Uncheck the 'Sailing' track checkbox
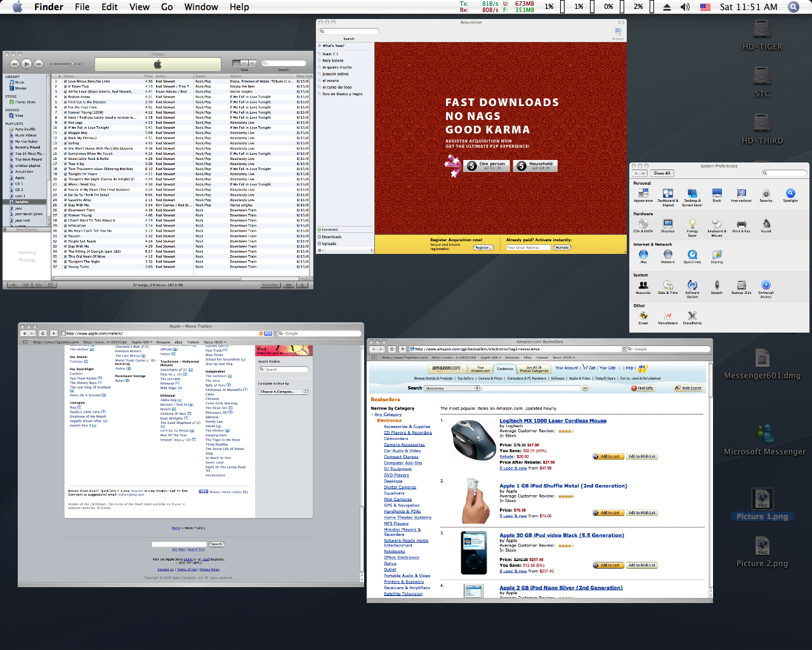This screenshot has height=650, width=812. coord(64,143)
